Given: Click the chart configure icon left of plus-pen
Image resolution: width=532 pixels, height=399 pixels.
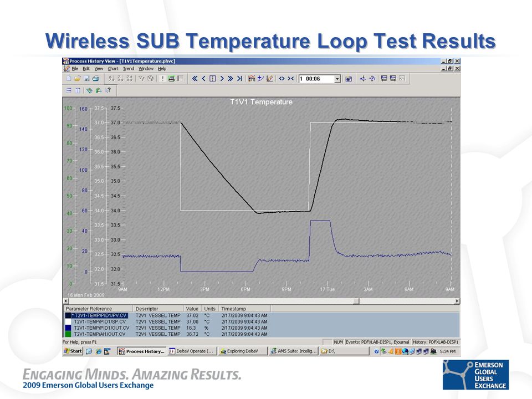Looking at the screenshot, I should pos(252,79).
